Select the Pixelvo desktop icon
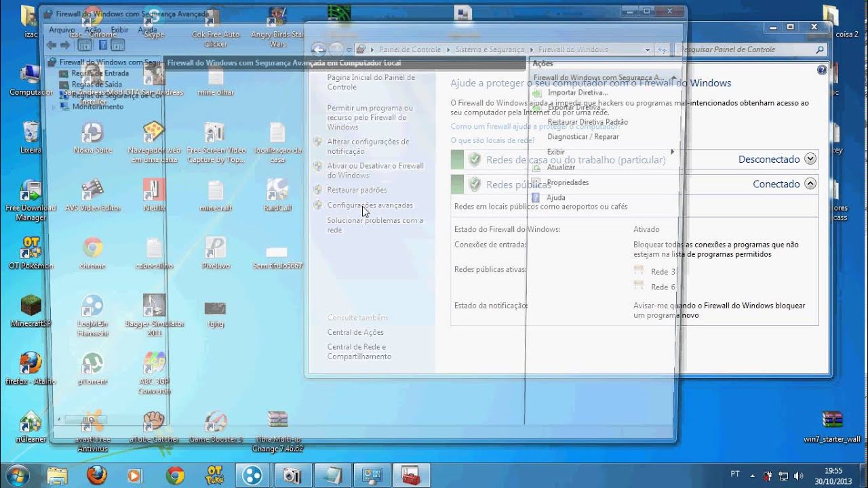868x488 pixels. [216, 253]
